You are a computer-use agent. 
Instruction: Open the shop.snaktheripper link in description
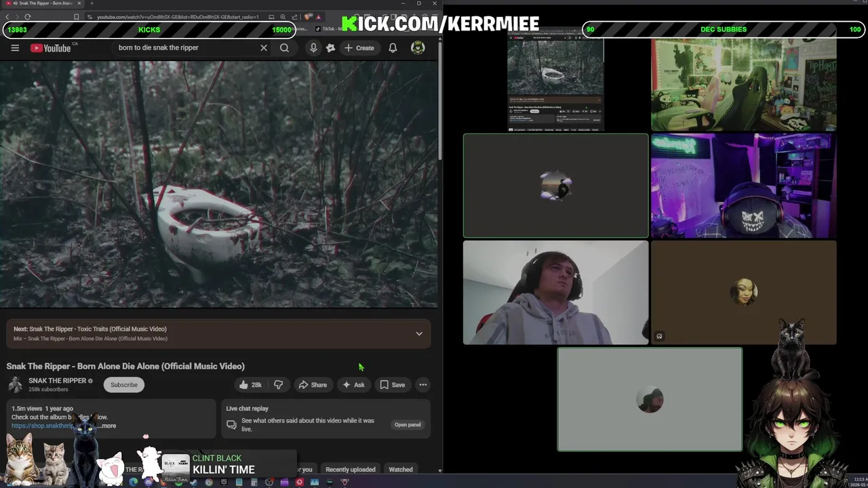click(41, 426)
